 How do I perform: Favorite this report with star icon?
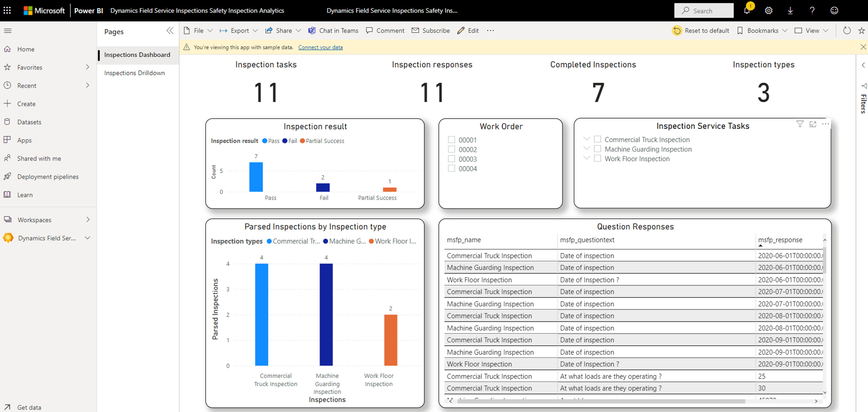point(861,30)
